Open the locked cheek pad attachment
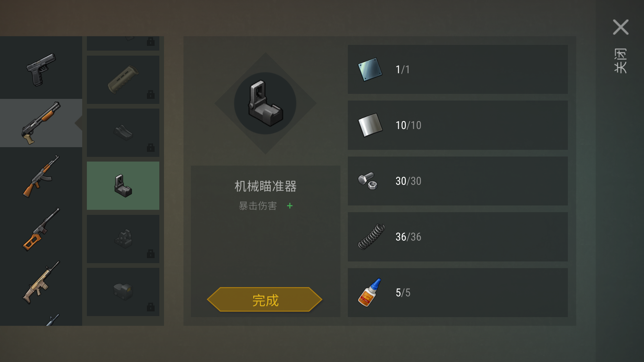This screenshot has width=644, height=362. [x=123, y=133]
